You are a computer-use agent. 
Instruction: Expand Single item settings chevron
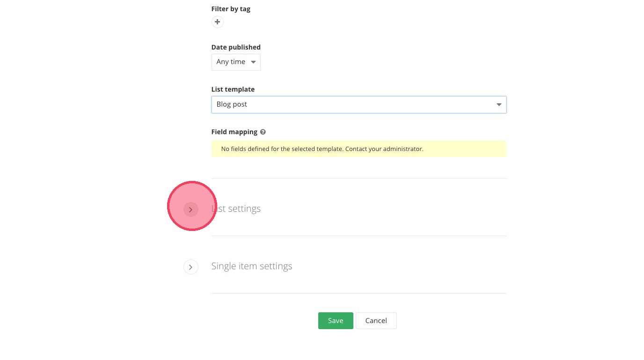point(191,267)
